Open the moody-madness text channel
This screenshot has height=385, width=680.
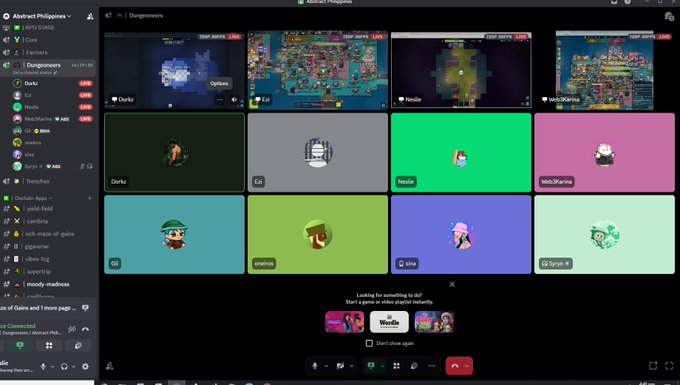click(x=48, y=284)
